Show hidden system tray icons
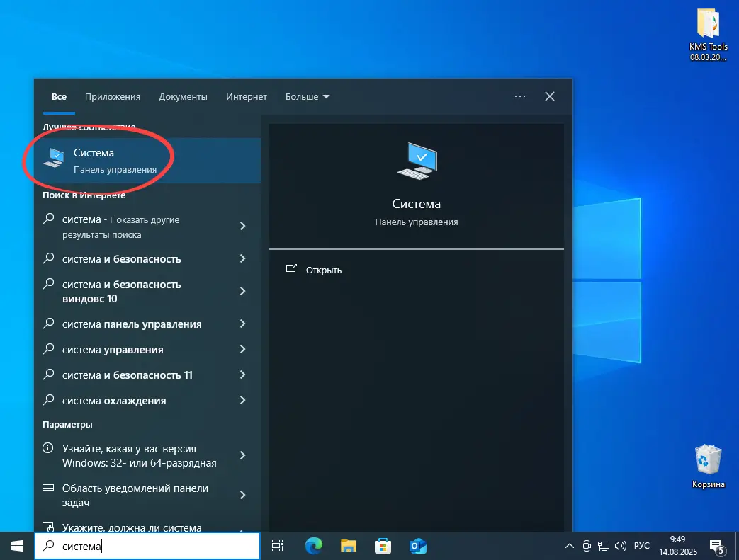This screenshot has width=739, height=560. coord(569,546)
